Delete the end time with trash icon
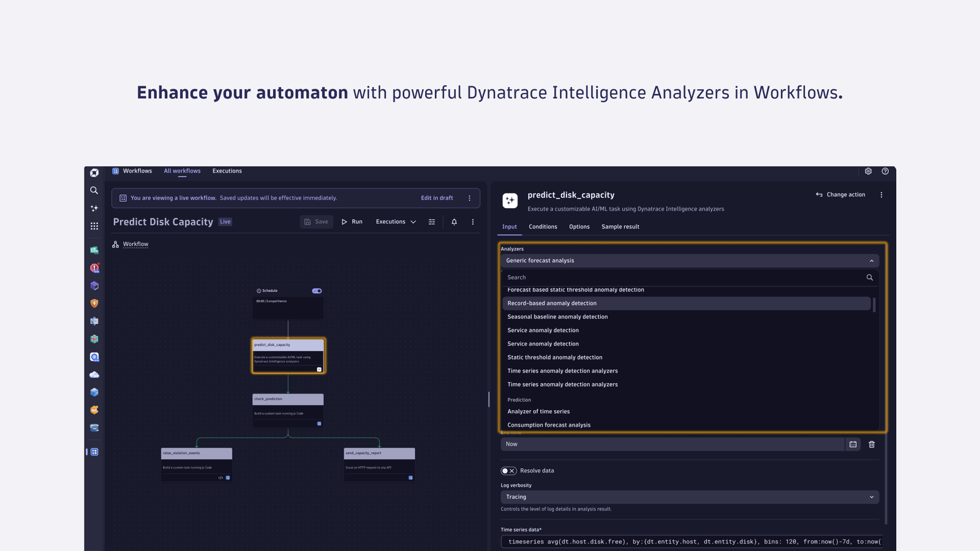The width and height of the screenshot is (980, 551). (872, 444)
